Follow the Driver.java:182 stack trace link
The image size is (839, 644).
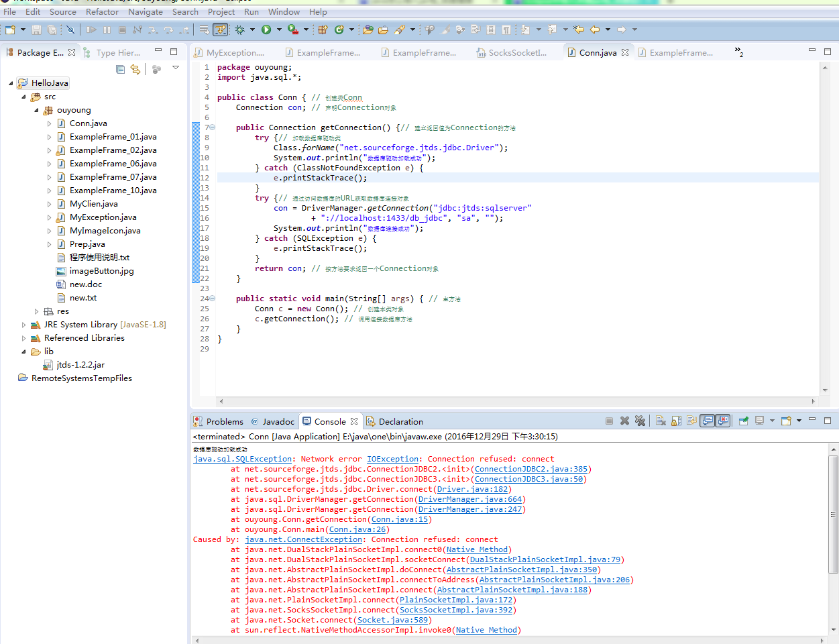click(473, 489)
